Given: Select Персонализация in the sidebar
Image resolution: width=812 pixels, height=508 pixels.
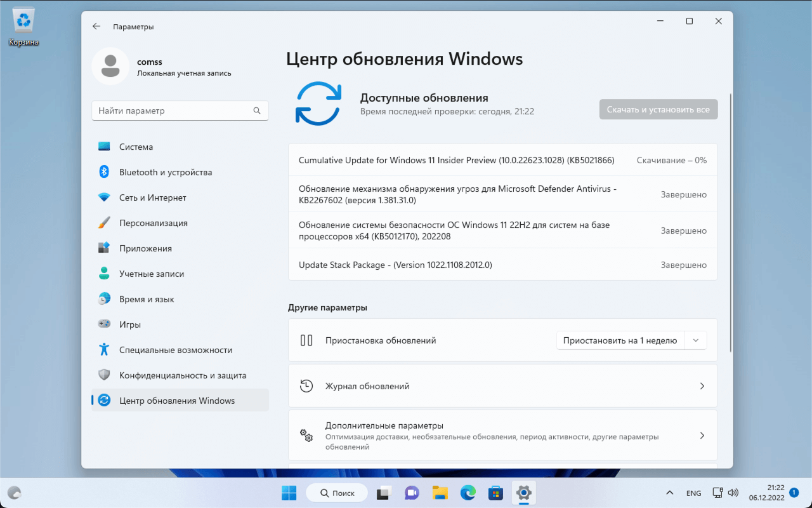Looking at the screenshot, I should pyautogui.click(x=180, y=223).
